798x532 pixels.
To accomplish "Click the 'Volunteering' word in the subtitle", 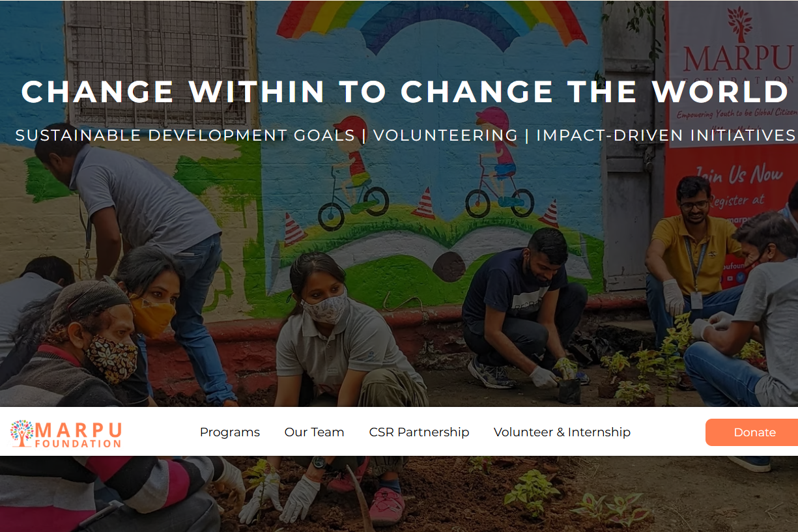I will click(446, 135).
